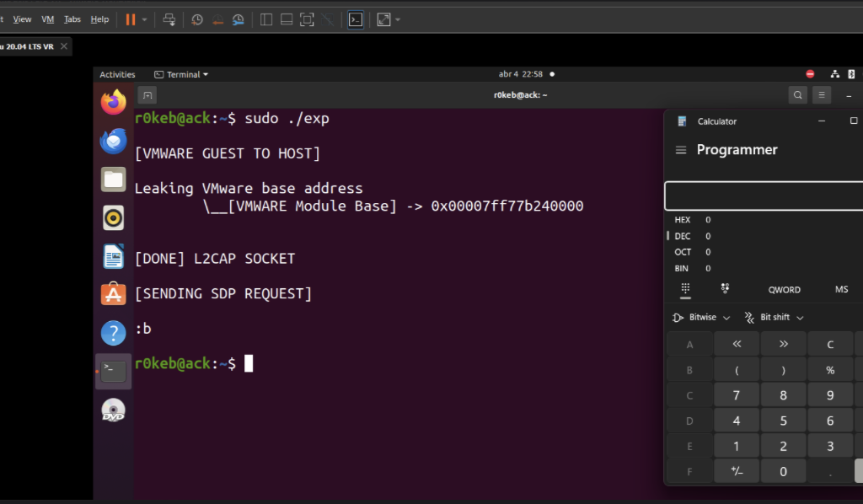Toggle the console view icon in VMware toolbar
863x504 pixels.
tap(356, 20)
